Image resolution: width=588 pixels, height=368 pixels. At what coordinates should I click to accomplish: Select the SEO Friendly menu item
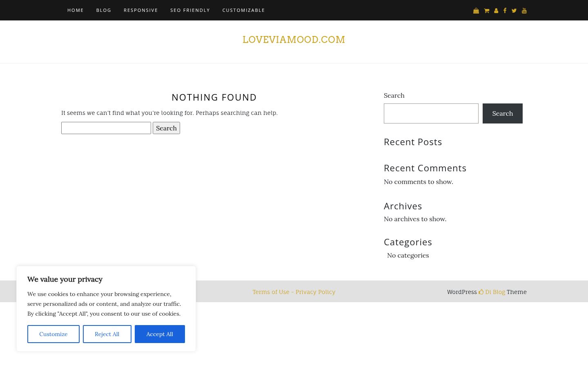190,10
